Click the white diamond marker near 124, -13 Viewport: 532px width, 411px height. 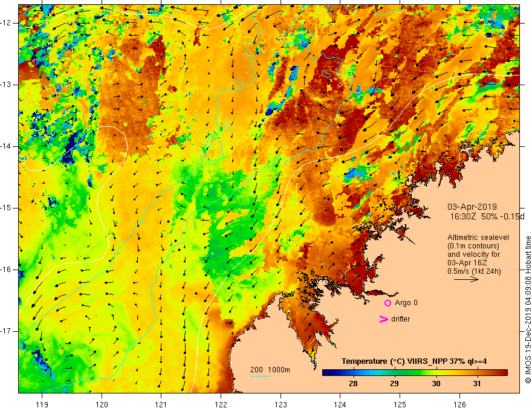(x=340, y=85)
